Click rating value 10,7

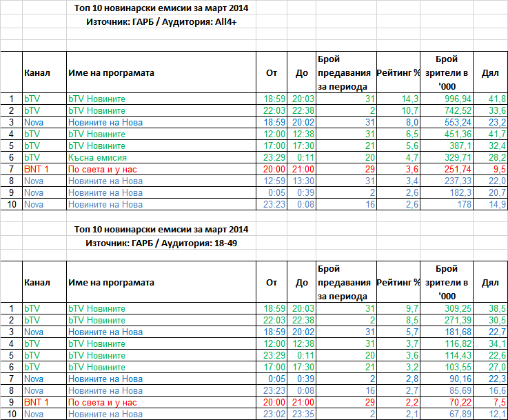click(410, 110)
